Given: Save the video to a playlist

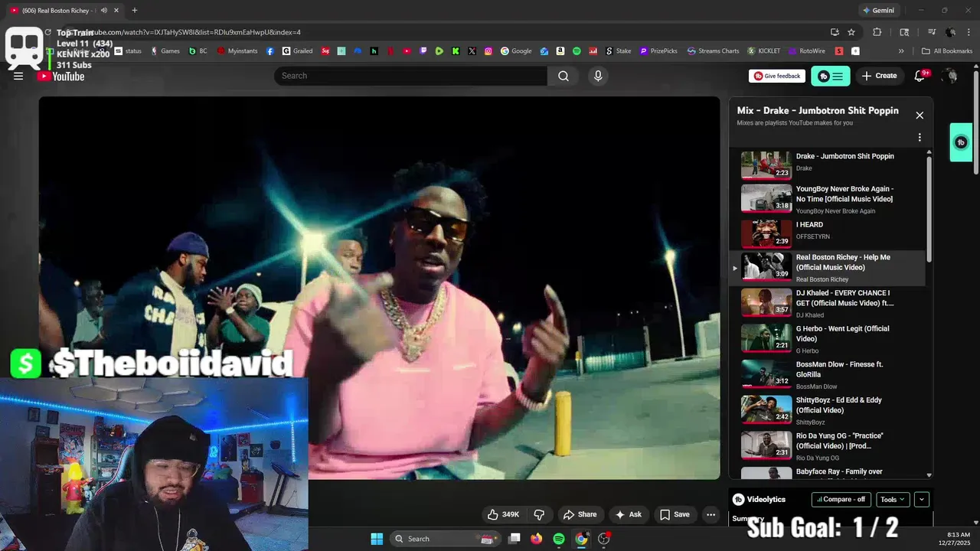Looking at the screenshot, I should point(675,514).
